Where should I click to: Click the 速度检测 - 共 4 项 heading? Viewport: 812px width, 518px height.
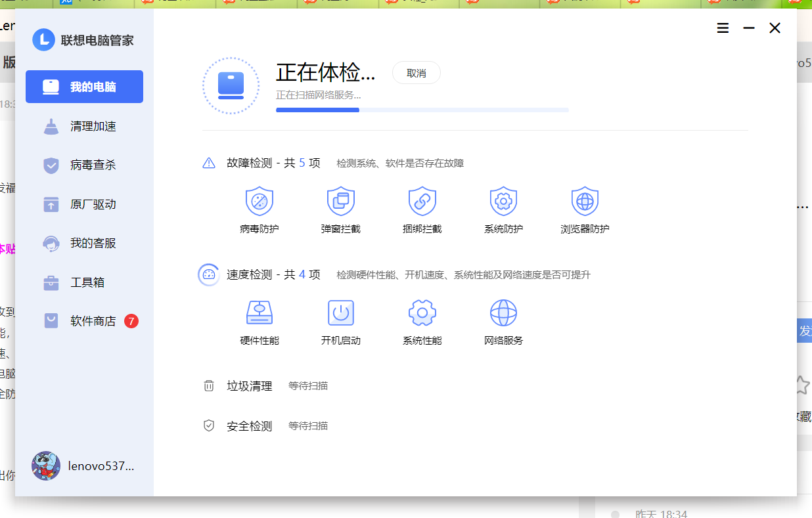click(x=274, y=274)
